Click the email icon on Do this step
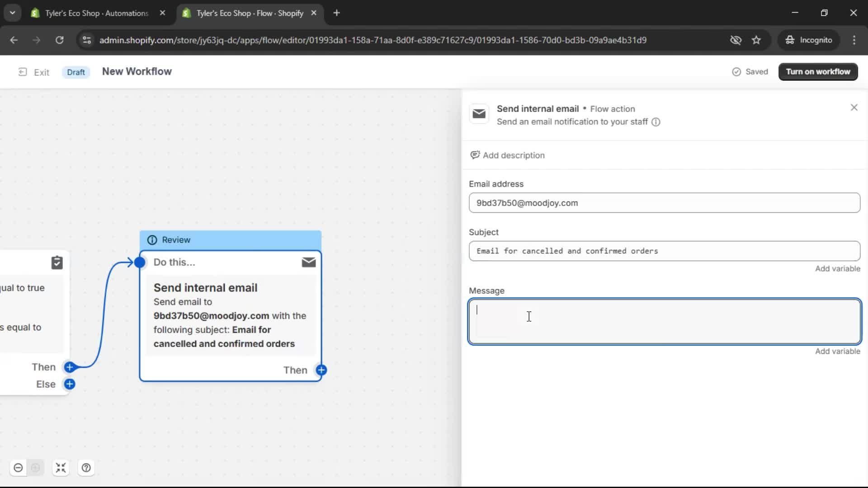868x488 pixels. 309,262
